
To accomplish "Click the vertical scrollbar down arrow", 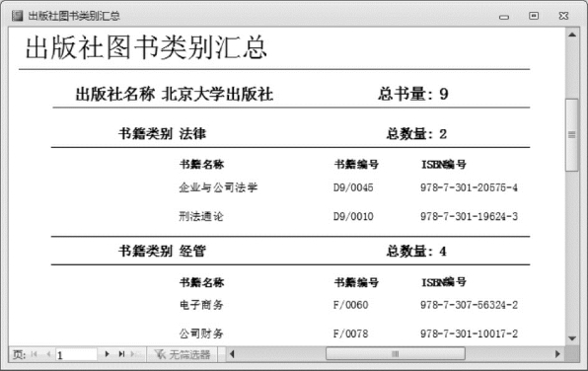I will (572, 338).
